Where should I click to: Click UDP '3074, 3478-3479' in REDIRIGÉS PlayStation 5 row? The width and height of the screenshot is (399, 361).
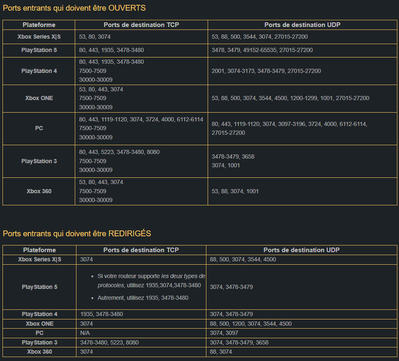pyautogui.click(x=231, y=287)
